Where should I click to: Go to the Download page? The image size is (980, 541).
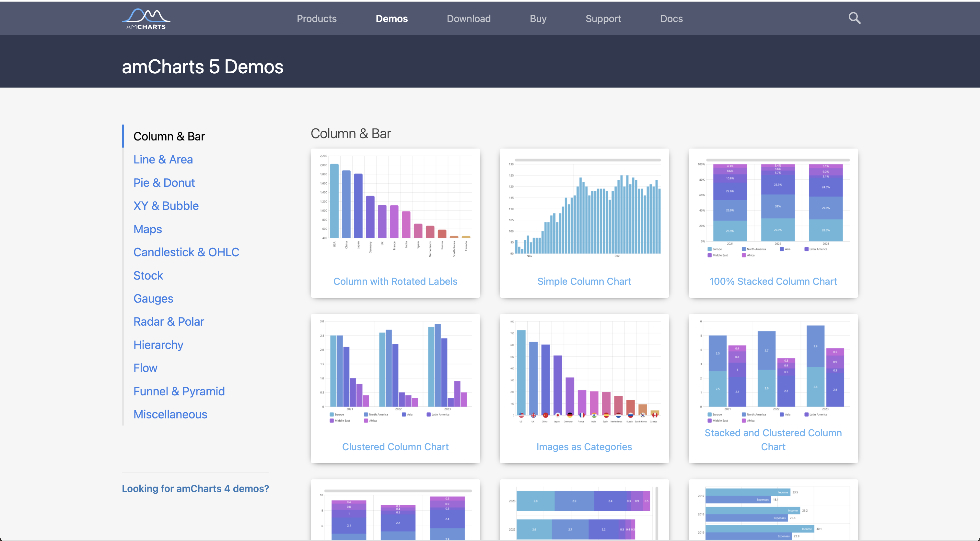click(x=468, y=19)
